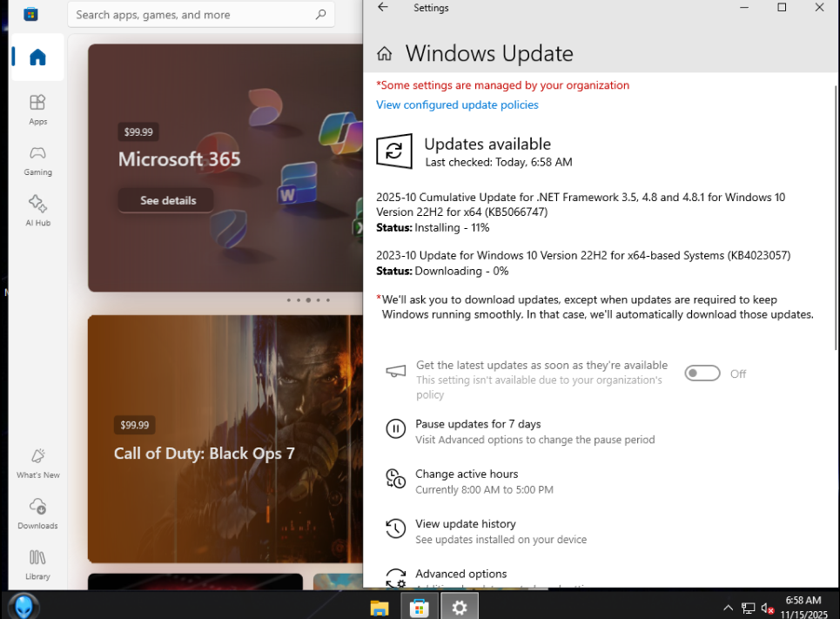This screenshot has width=840, height=619.
Task: Click the Microsoft Store logo icon
Action: coord(30,14)
